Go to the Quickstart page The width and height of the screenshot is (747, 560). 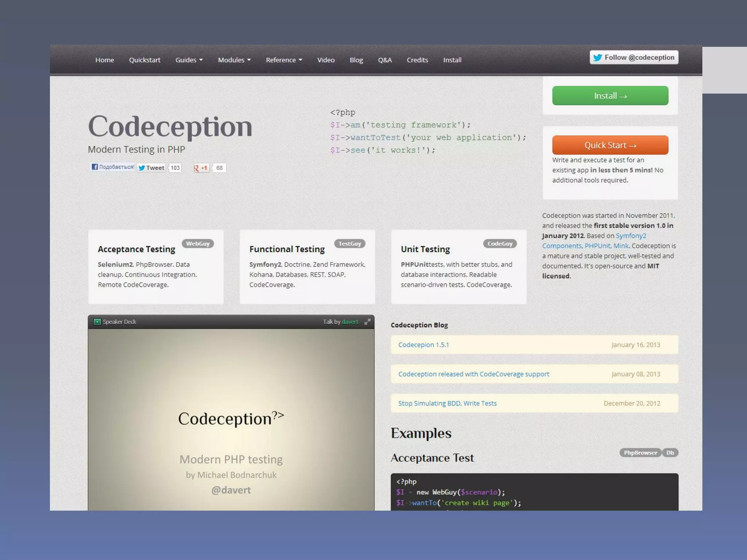tap(144, 60)
